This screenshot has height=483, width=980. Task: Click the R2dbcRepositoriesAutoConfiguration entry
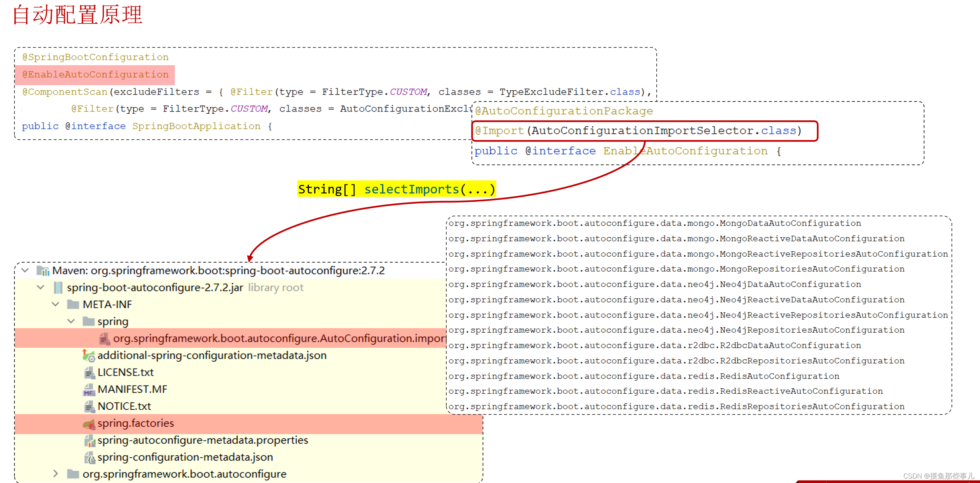676,360
